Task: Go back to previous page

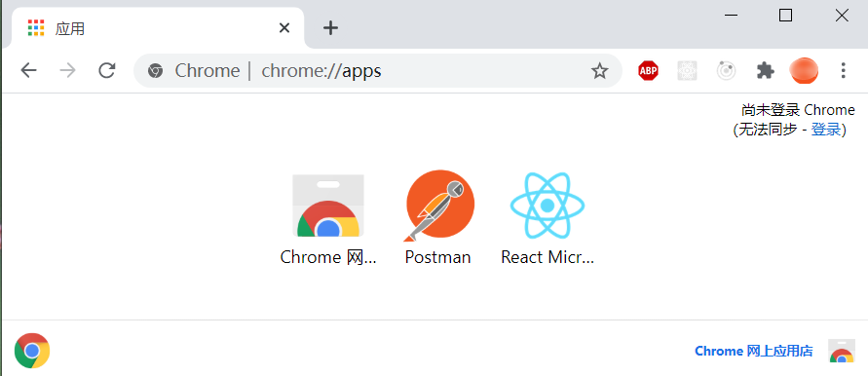Action: click(29, 70)
